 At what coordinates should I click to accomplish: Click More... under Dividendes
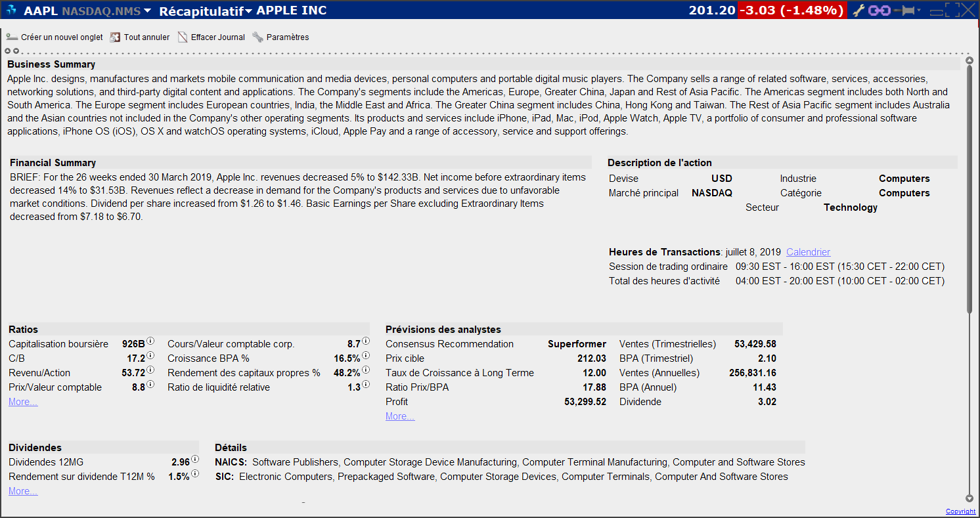[x=23, y=491]
